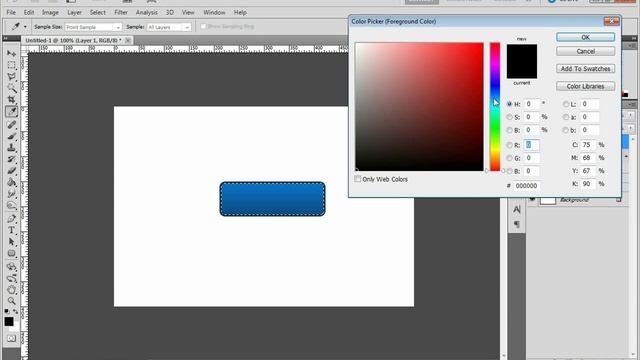Viewport: 640px width, 360px height.
Task: Select the Polygonal Lasso tool
Action: (x=11, y=77)
